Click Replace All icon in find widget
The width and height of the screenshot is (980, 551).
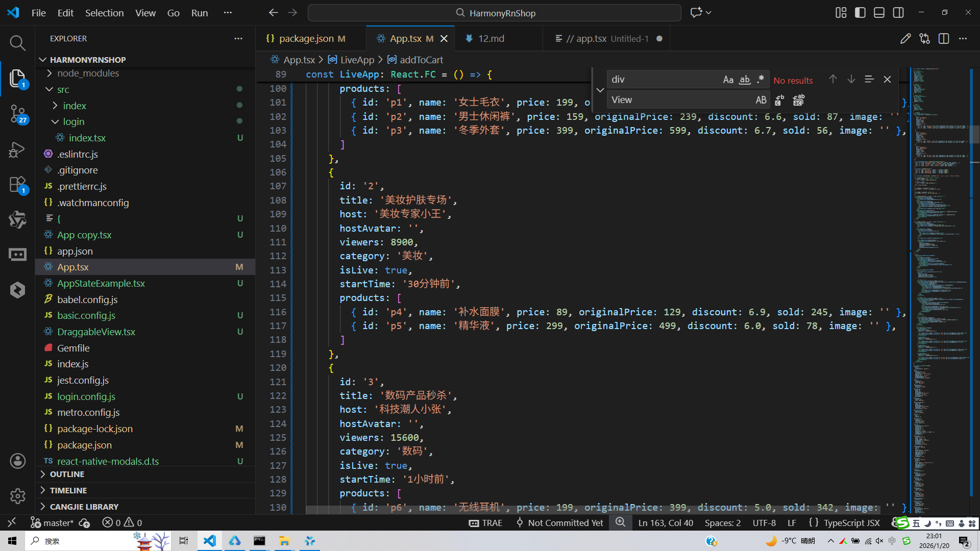pos(798,101)
